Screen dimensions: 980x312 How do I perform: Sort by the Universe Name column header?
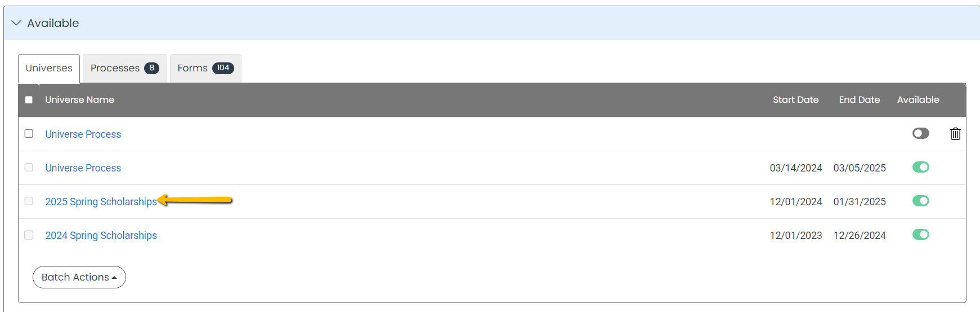click(80, 100)
